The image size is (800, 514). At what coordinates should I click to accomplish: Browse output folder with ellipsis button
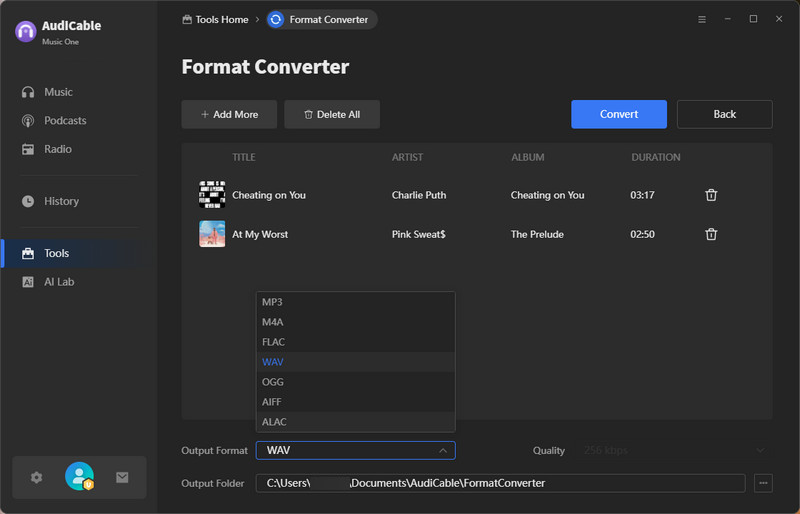763,483
